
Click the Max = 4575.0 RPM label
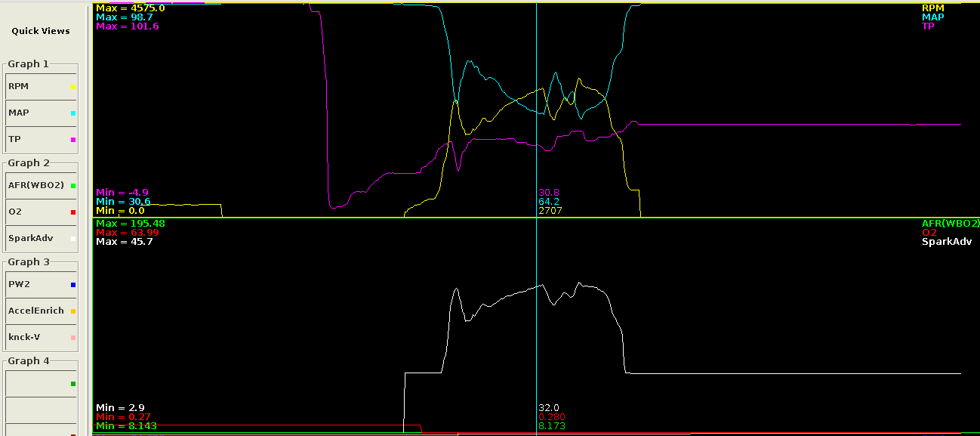130,8
